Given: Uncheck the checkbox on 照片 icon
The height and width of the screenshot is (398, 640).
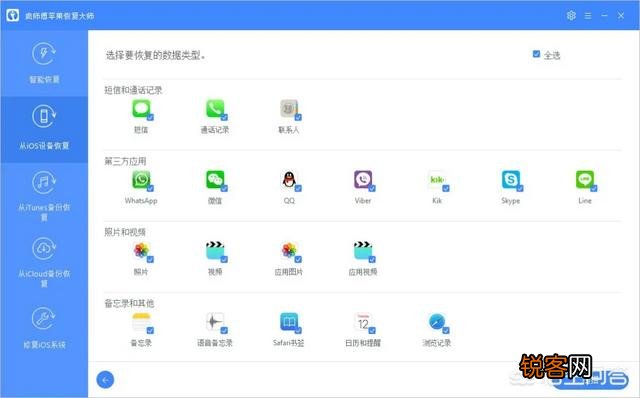Looking at the screenshot, I should coord(150,259).
